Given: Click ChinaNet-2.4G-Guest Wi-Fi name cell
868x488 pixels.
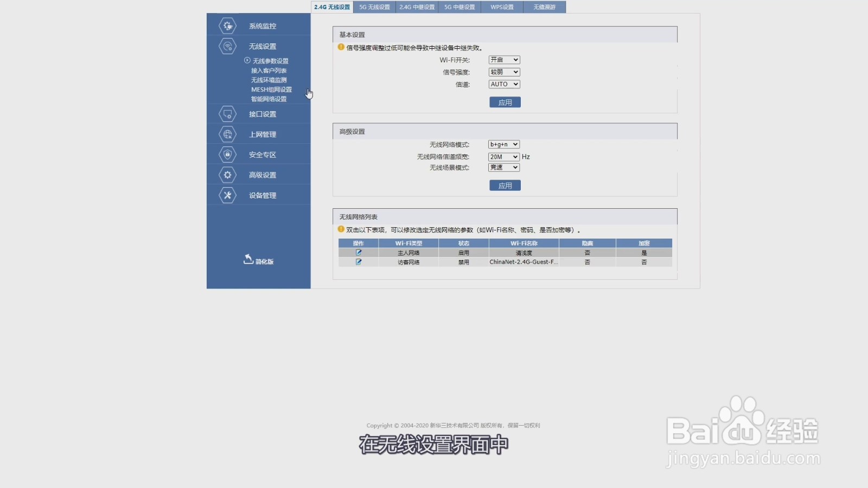Looking at the screenshot, I should point(524,262).
